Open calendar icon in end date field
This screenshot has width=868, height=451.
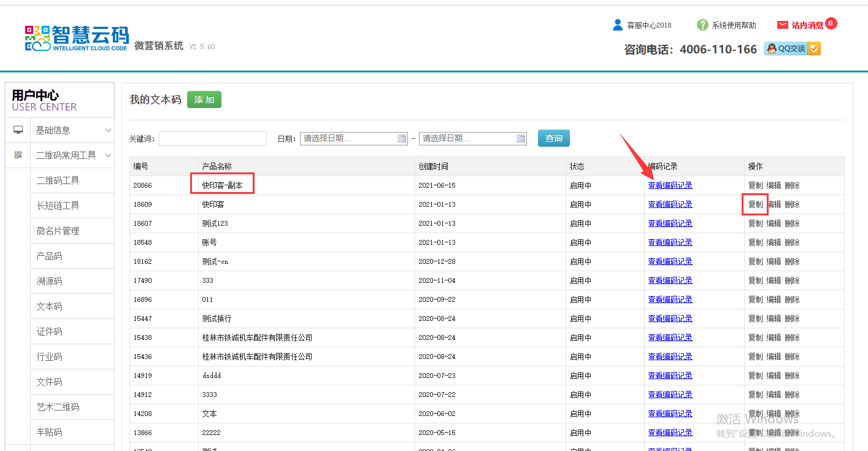click(x=520, y=139)
